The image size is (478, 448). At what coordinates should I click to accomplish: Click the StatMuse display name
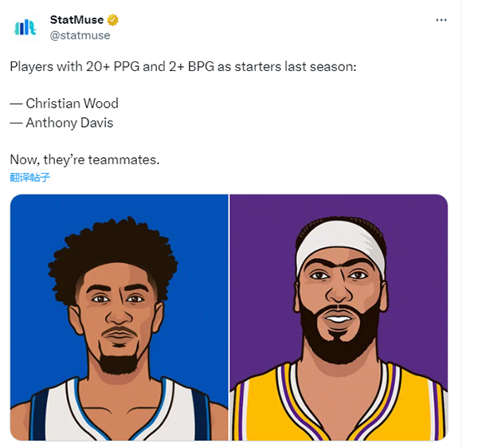(x=76, y=20)
